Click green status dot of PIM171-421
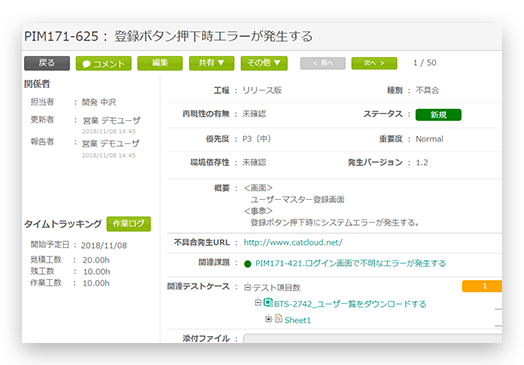524x365 pixels. pyautogui.click(x=248, y=264)
